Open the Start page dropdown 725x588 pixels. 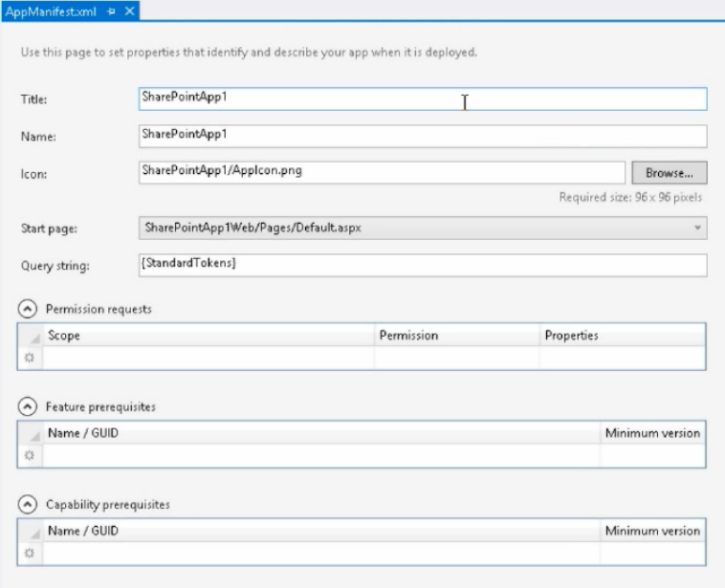697,228
